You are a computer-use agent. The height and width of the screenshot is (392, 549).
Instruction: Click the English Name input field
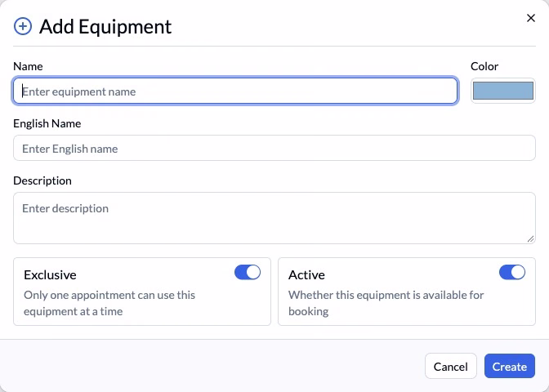[274, 148]
